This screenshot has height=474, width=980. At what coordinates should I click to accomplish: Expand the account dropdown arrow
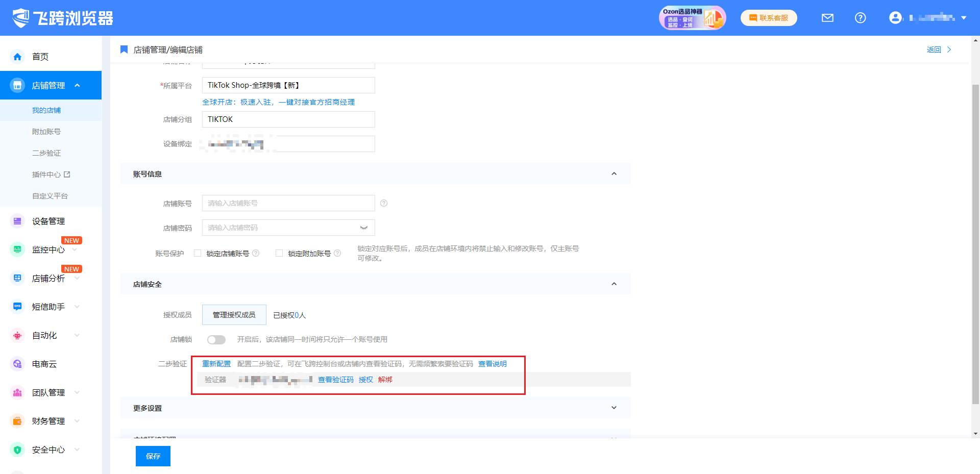coord(964,18)
